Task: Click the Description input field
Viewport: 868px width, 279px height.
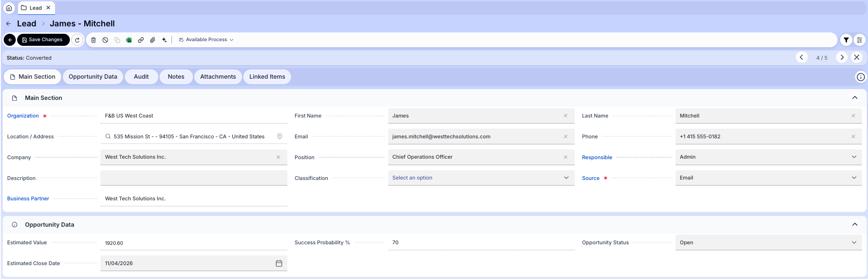Action: (193, 178)
